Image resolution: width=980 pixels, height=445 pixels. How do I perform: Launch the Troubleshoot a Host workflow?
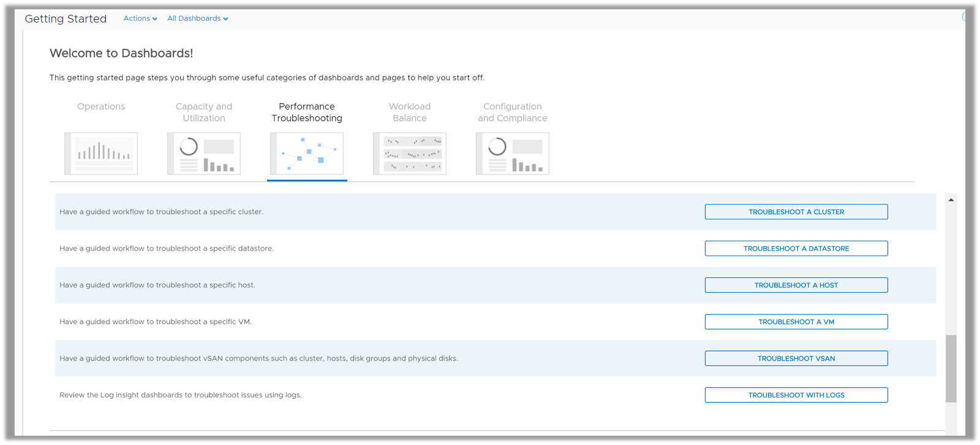pyautogui.click(x=796, y=285)
